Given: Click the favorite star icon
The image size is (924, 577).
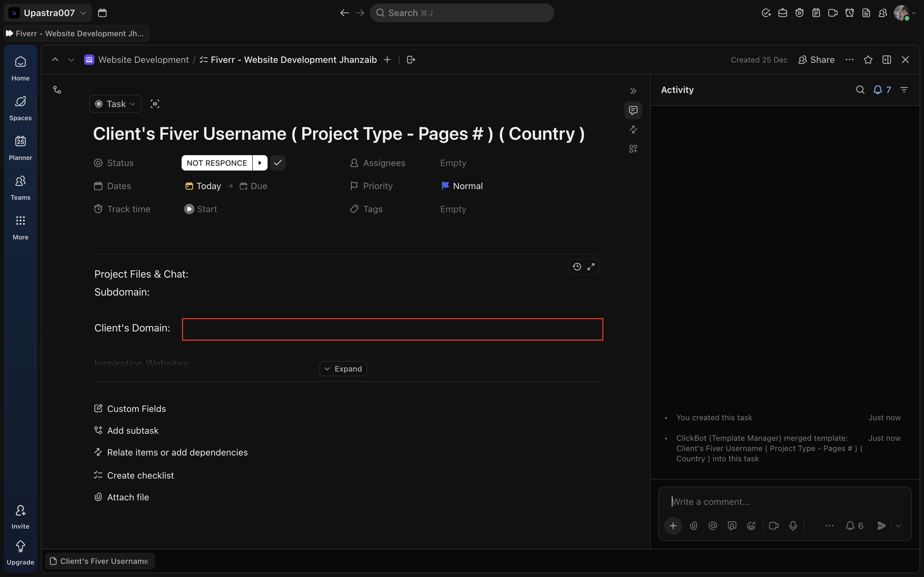Looking at the screenshot, I should coord(868,60).
